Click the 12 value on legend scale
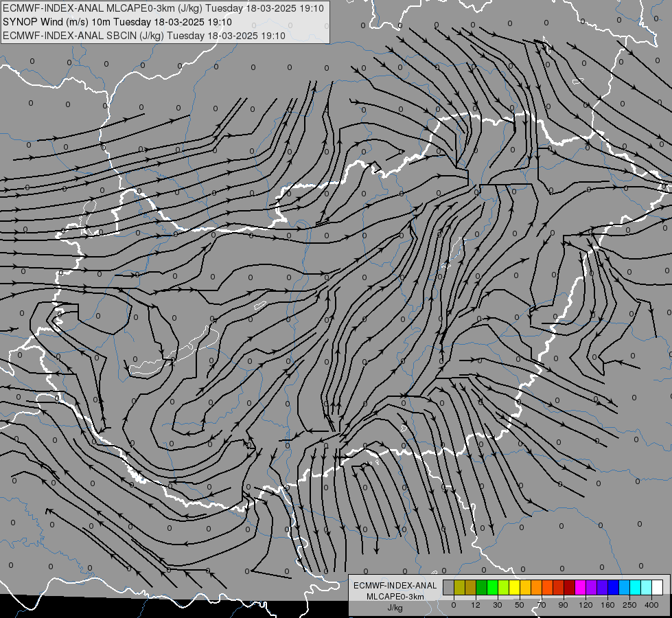The image size is (672, 618). [475, 605]
